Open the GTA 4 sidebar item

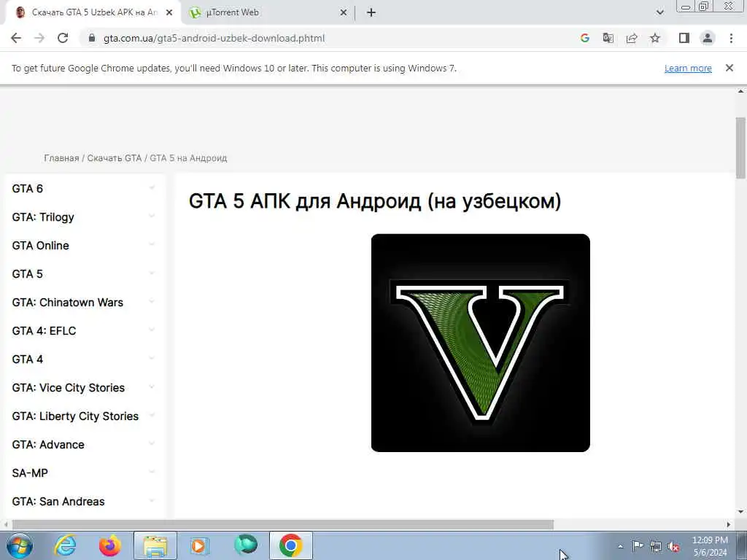pos(27,359)
